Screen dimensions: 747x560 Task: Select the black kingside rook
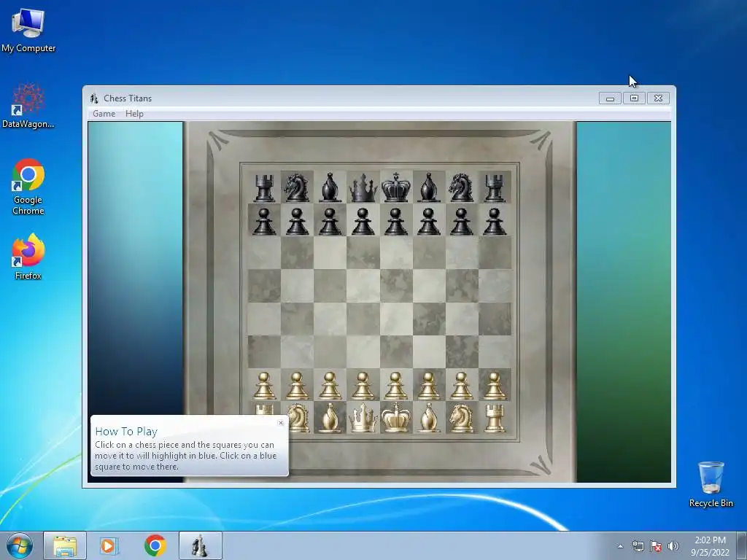coord(495,187)
